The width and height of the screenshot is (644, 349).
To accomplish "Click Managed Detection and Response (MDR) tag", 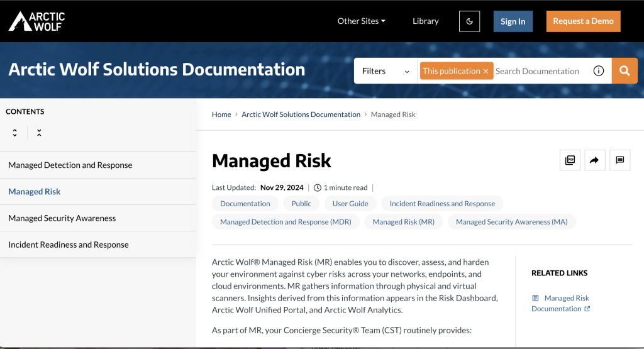I will 286,222.
